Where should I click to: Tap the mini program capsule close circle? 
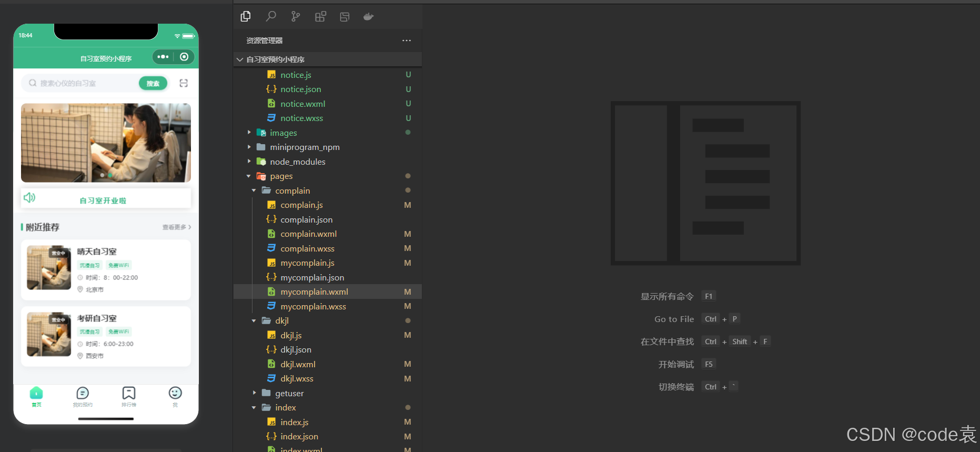(x=184, y=57)
